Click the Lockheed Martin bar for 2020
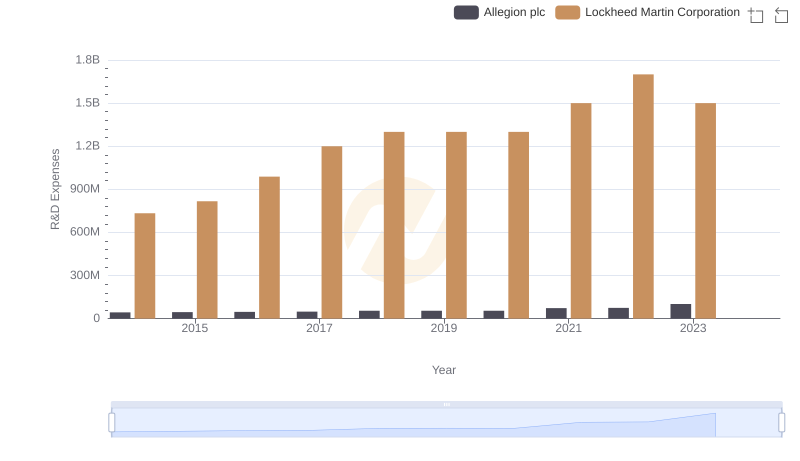This screenshot has width=800, height=461. click(518, 225)
